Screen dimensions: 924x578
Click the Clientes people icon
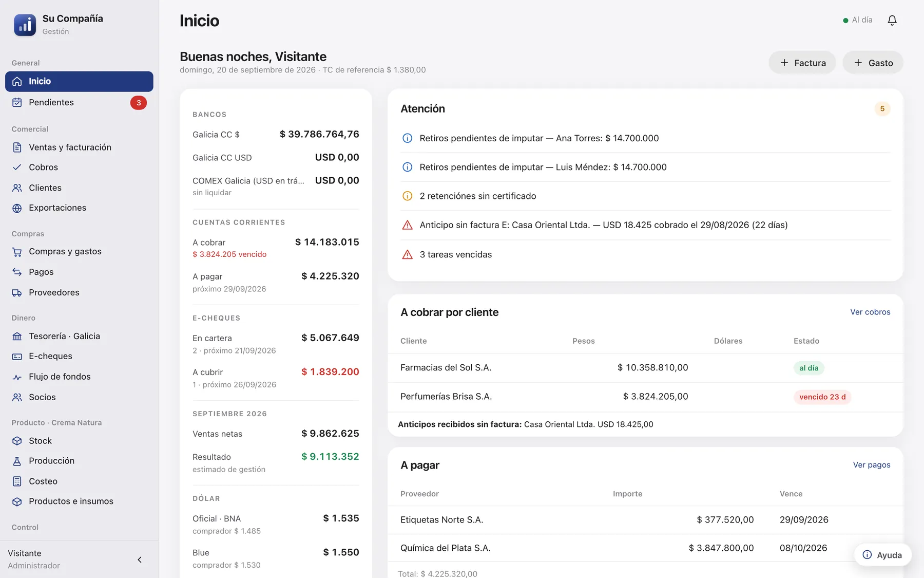[17, 188]
